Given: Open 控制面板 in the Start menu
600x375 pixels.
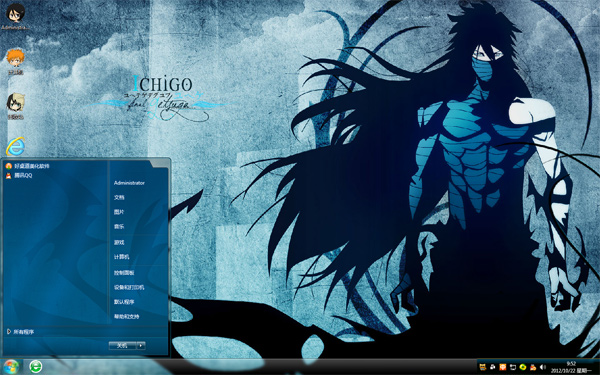Looking at the screenshot, I should point(124,273).
